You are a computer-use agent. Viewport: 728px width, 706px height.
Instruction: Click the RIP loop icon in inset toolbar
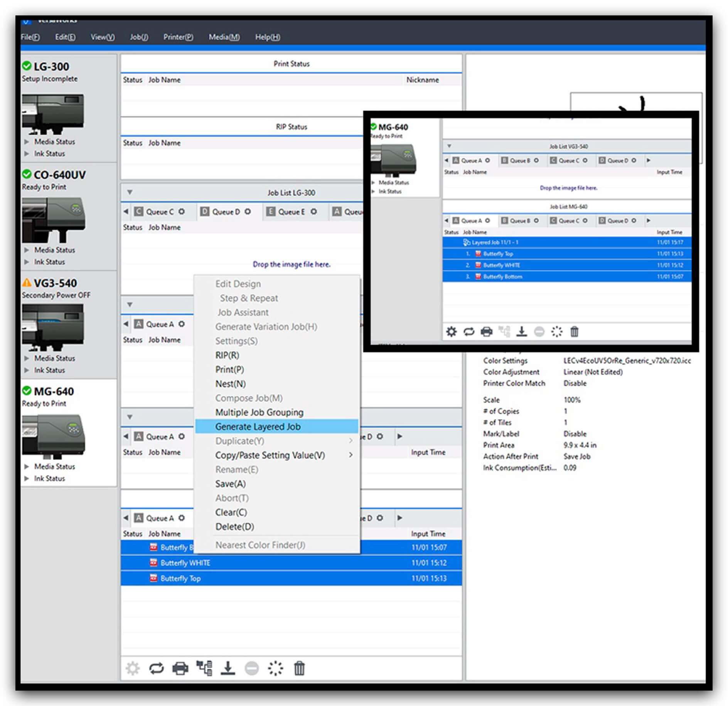coord(469,331)
